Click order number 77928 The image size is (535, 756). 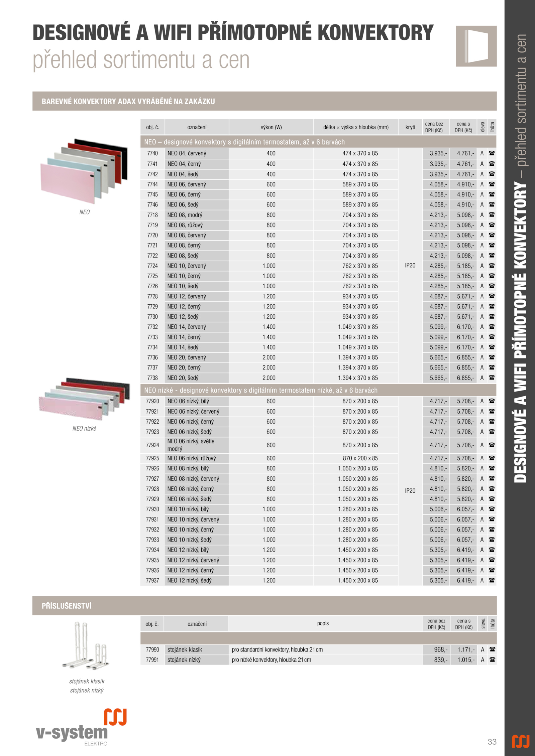point(152,488)
